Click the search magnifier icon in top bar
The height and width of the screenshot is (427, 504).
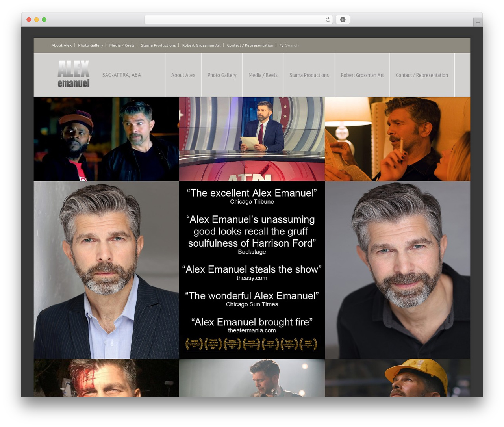(x=281, y=46)
